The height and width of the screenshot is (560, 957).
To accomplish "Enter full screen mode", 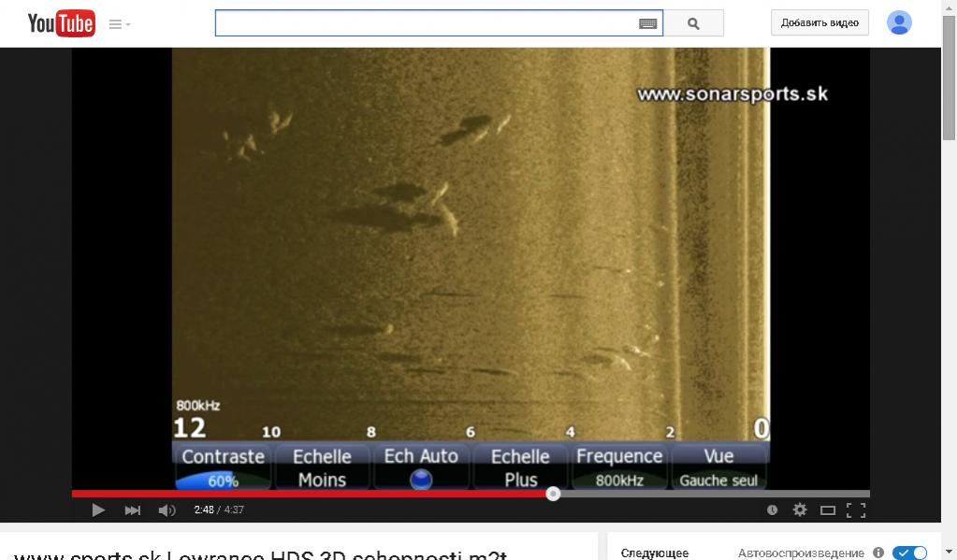I will click(x=856, y=510).
